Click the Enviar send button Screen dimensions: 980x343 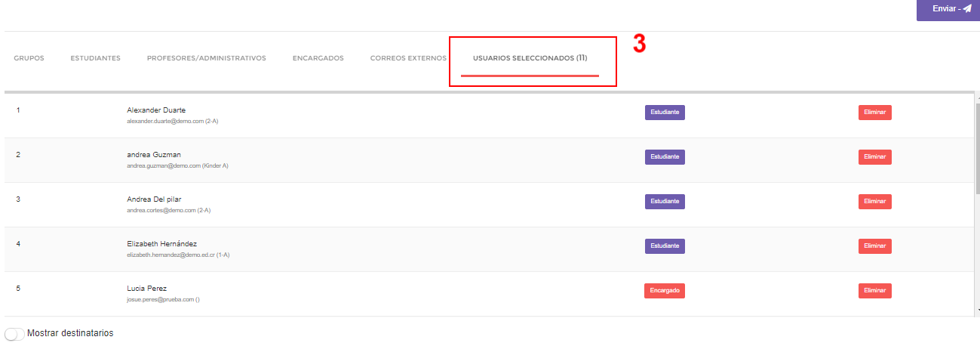(948, 9)
